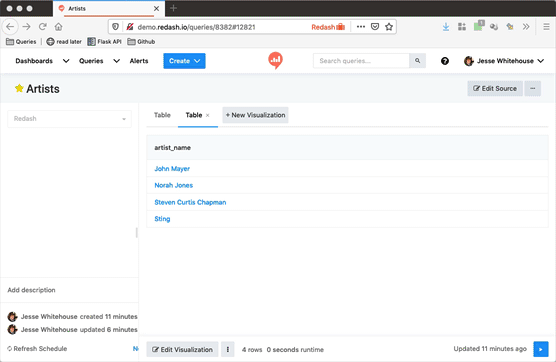The height and width of the screenshot is (362, 556).
Task: Open the Flask API bookmark
Action: point(104,42)
